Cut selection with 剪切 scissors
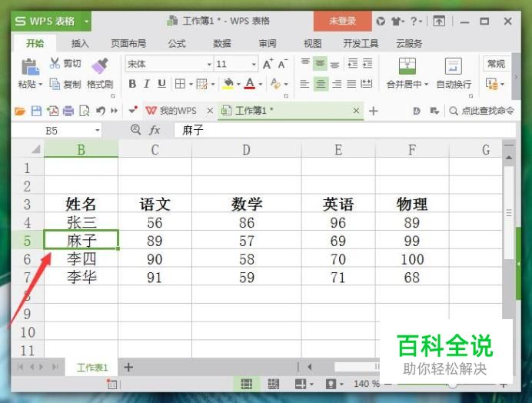 pos(65,63)
